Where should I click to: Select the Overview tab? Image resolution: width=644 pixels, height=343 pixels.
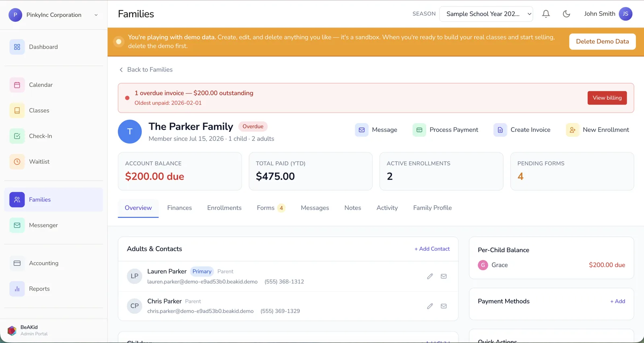(x=138, y=208)
